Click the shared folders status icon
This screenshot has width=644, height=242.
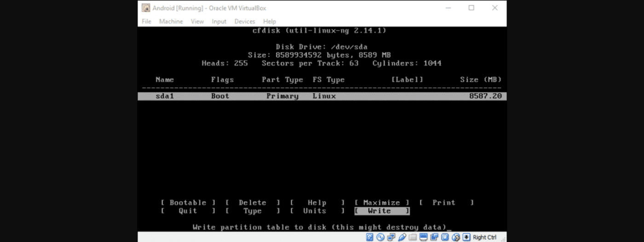[413, 237]
